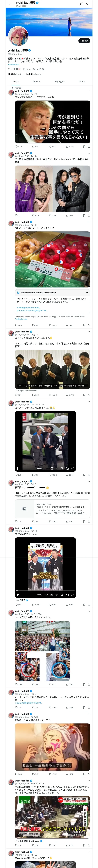The height and width of the screenshot is (868, 98).
Task: Switch to the Replies tab
Action: pos(36,82)
